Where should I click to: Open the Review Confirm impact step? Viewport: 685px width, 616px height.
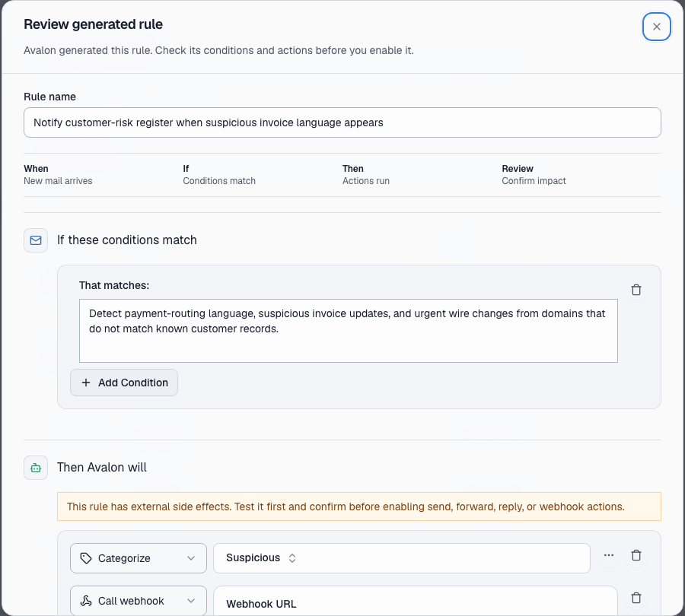click(534, 175)
